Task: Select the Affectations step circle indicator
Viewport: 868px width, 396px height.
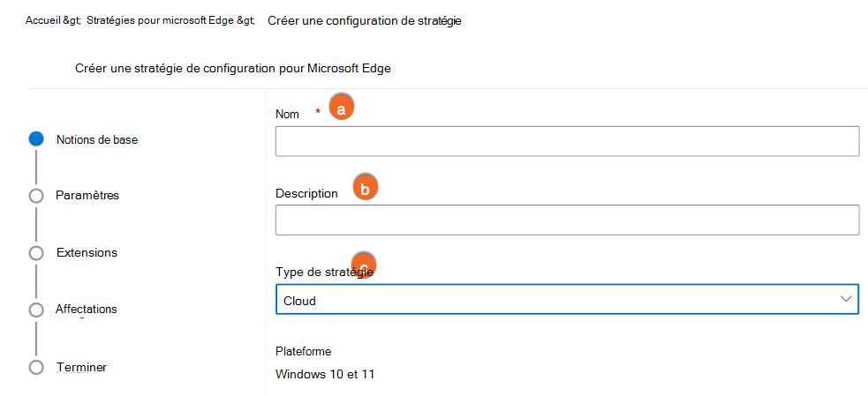Action: pyautogui.click(x=36, y=310)
